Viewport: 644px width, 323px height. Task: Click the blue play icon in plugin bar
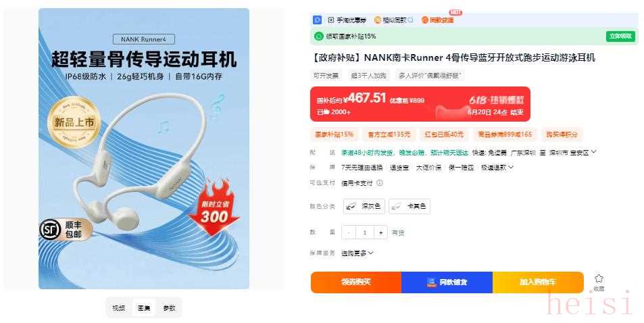[x=317, y=20]
